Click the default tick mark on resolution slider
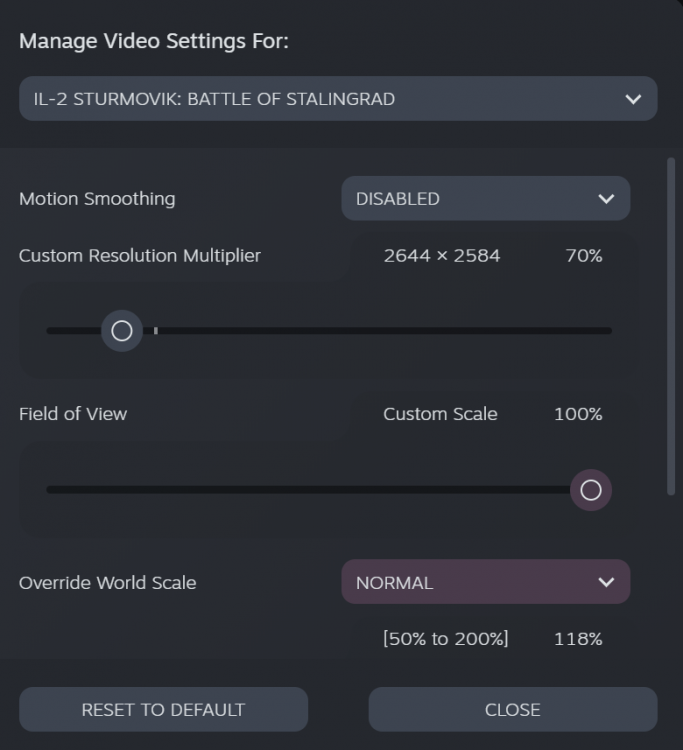The height and width of the screenshot is (750, 683). click(x=156, y=330)
